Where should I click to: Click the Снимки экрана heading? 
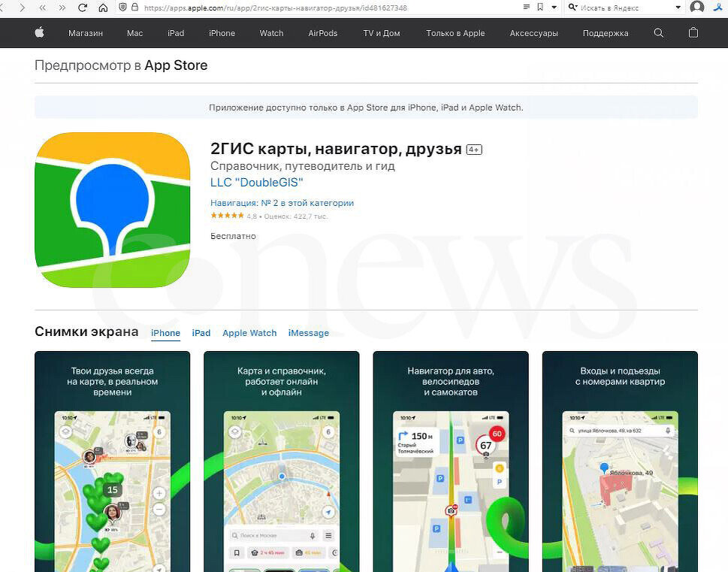coord(86,331)
